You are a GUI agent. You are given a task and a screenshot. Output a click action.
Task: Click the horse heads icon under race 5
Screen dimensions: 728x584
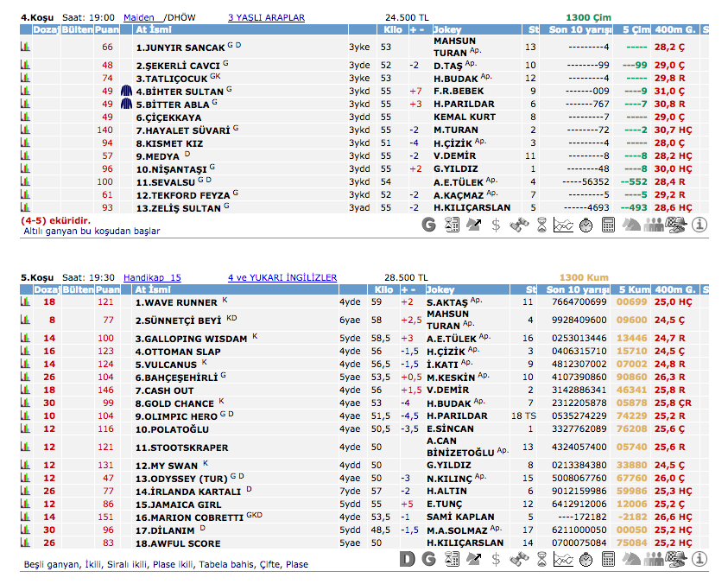tap(631, 560)
